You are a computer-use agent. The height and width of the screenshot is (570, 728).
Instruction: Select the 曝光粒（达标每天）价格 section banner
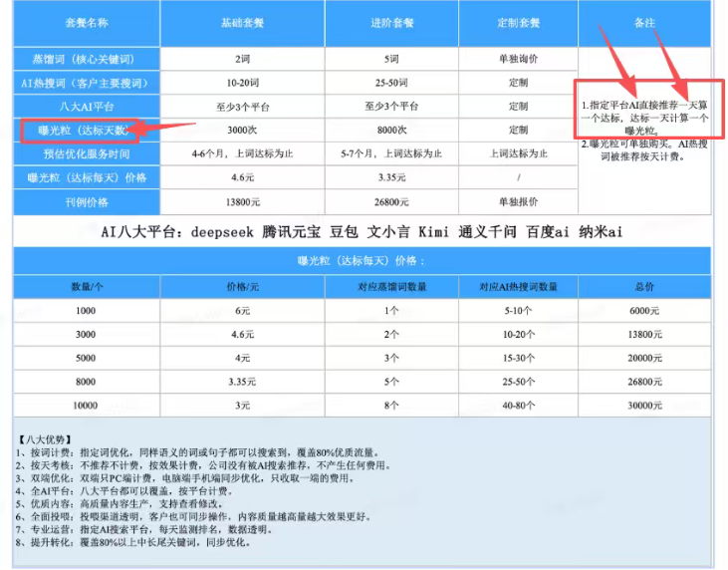coord(363,261)
